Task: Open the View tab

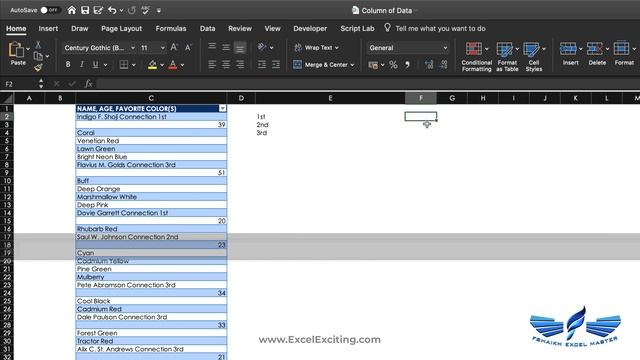Action: (x=272, y=29)
